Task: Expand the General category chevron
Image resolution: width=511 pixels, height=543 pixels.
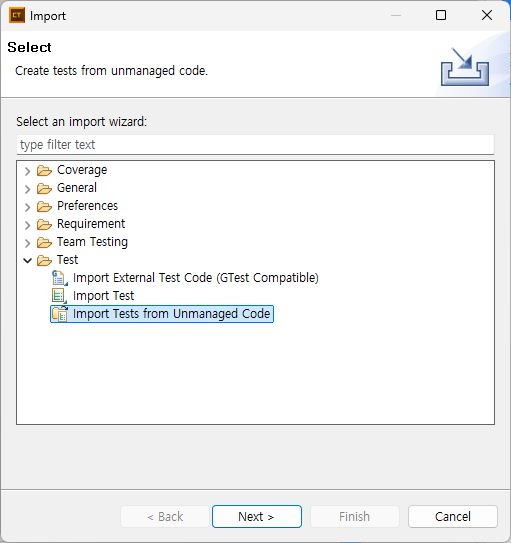Action: coord(28,189)
